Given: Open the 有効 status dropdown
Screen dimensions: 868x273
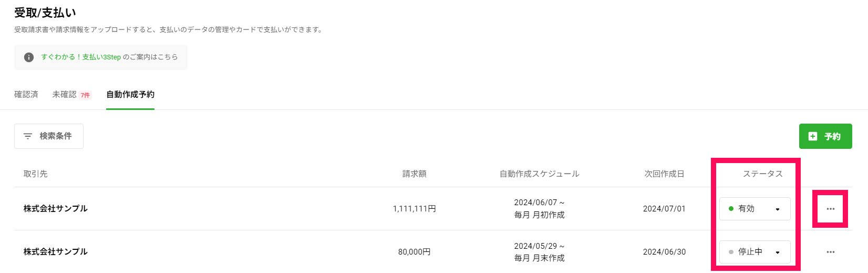Looking at the screenshot, I should click(755, 209).
